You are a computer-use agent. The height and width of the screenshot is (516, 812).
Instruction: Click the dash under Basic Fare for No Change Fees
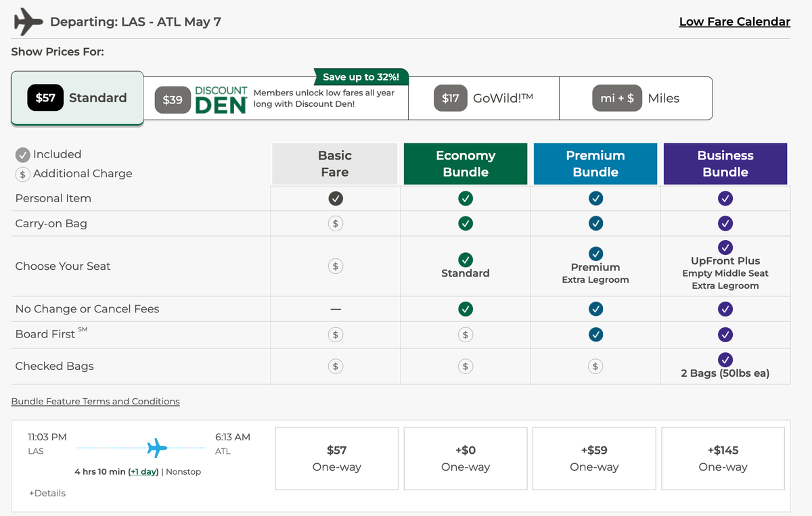(335, 309)
